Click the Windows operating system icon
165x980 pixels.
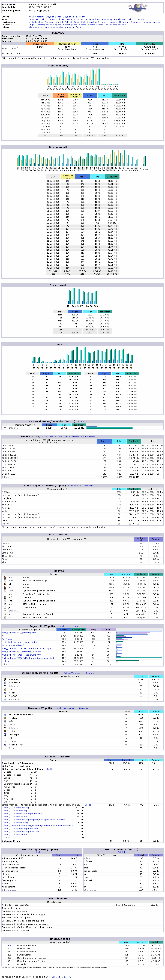(5, 679)
